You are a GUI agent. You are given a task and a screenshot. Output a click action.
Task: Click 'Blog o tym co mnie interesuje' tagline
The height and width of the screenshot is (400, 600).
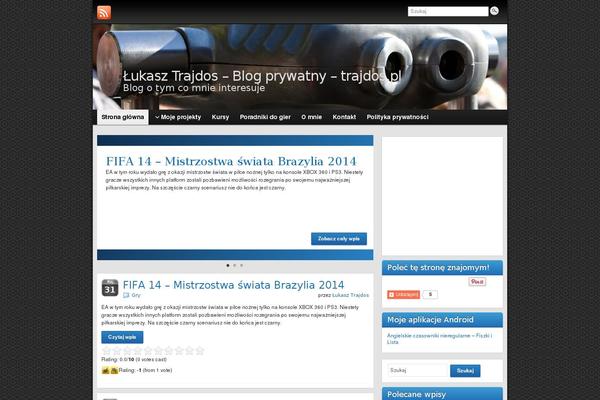click(x=194, y=88)
